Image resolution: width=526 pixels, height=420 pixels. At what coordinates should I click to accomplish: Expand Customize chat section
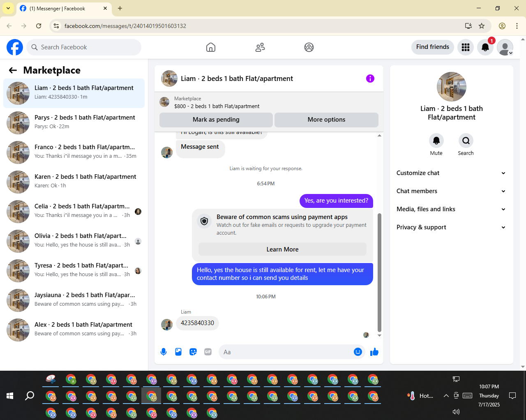point(451,173)
